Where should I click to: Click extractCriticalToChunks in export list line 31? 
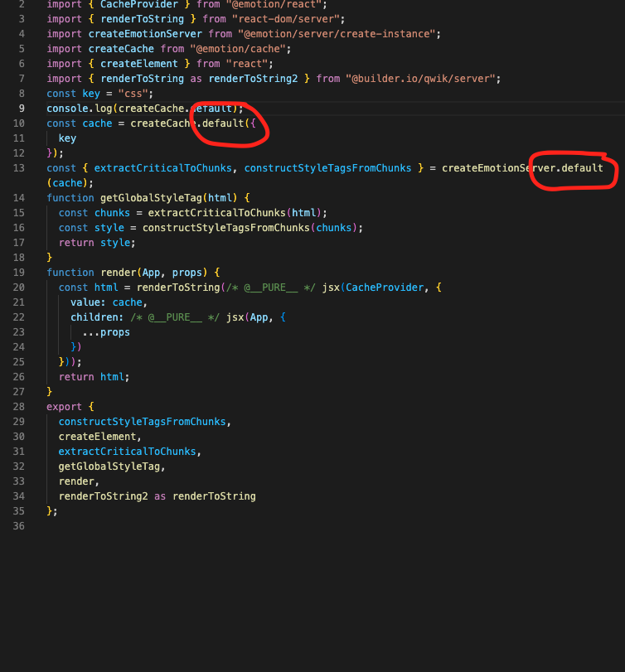pos(128,452)
